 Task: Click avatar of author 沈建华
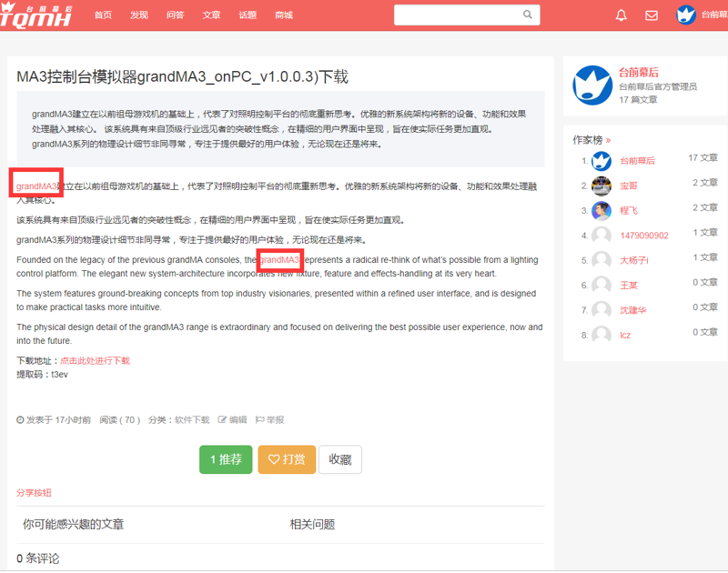(602, 310)
